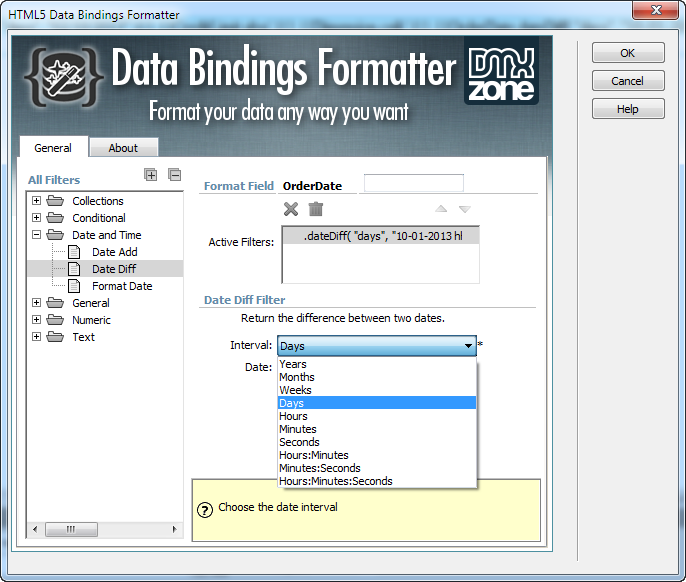Select Date Add filter
Image resolution: width=686 pixels, height=582 pixels.
115,252
